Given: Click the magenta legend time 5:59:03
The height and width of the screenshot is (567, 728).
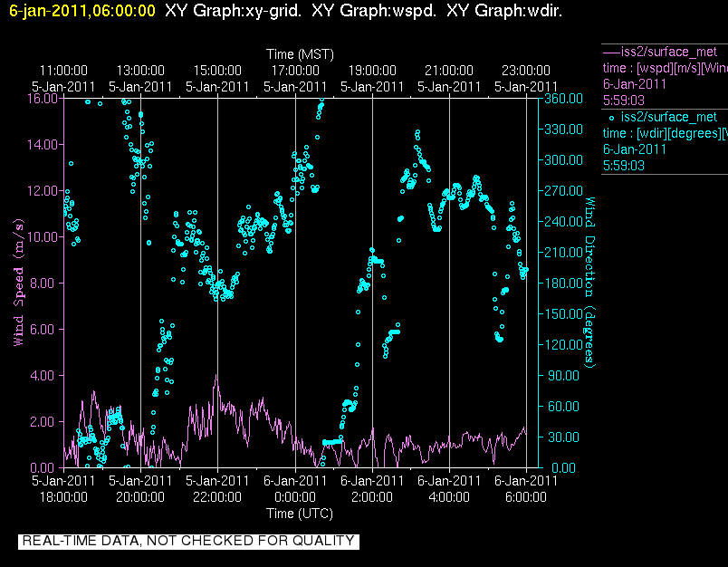Looking at the screenshot, I should pyautogui.click(x=624, y=101).
